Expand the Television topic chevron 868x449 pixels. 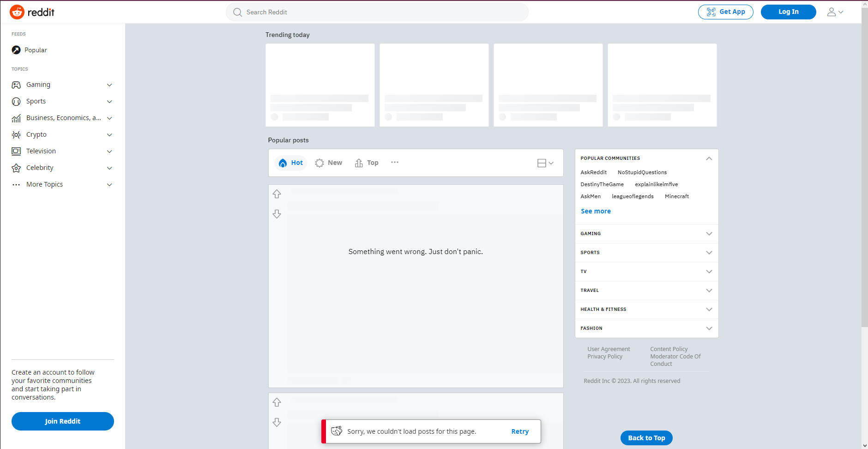click(109, 152)
